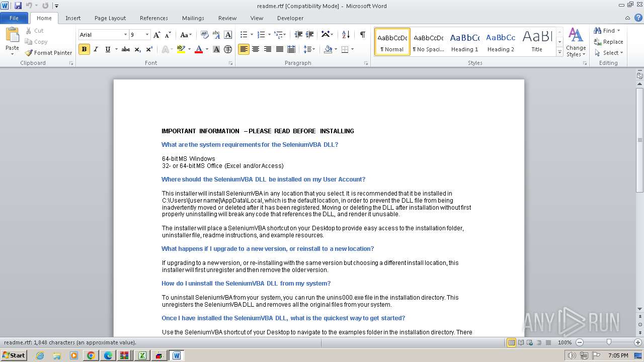Screen dimensions: 644x362
Task: Open the File tab
Action: click(14, 18)
